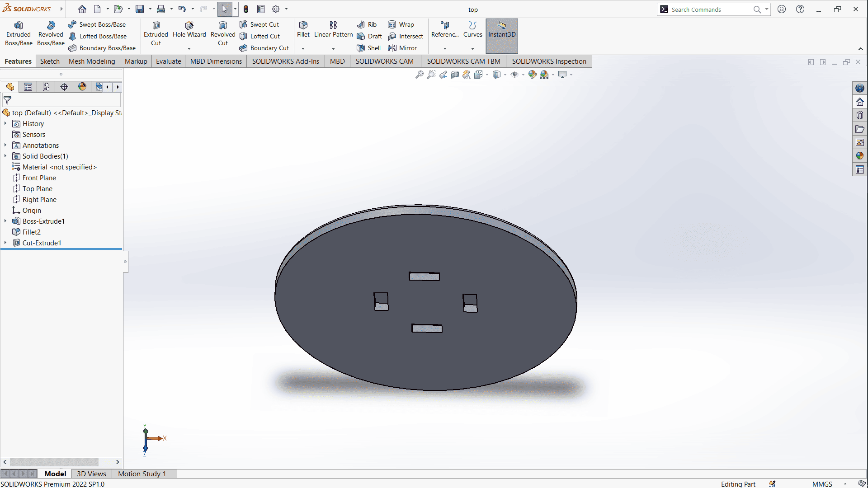The width and height of the screenshot is (868, 488).
Task: Choose Swept Boss/Base feature
Action: (x=97, y=24)
